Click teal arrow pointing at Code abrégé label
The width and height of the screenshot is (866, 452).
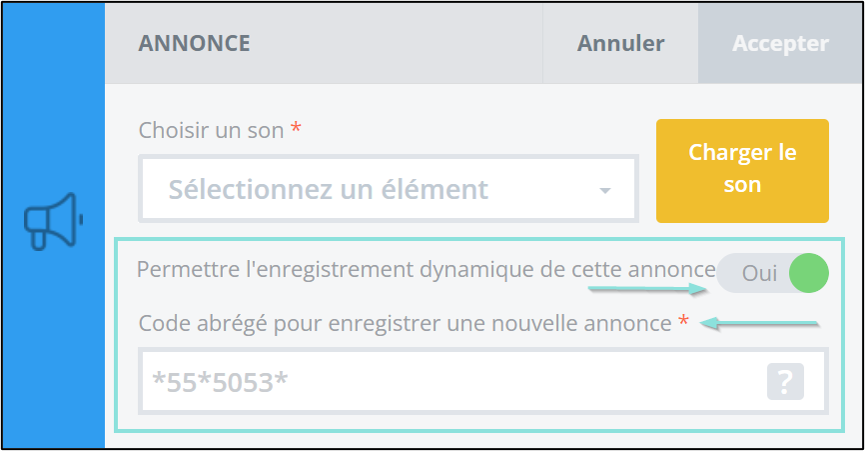pos(759,323)
